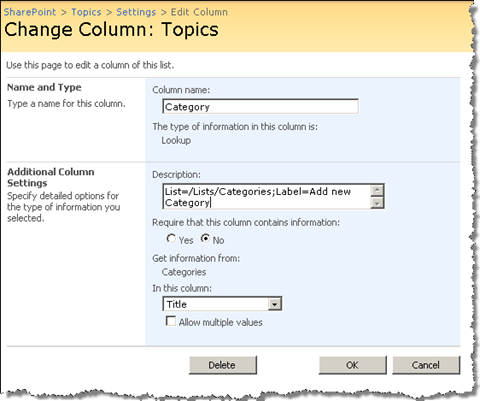Click the No radio label text
Viewport: 480px width, 401px height.
[x=218, y=240]
